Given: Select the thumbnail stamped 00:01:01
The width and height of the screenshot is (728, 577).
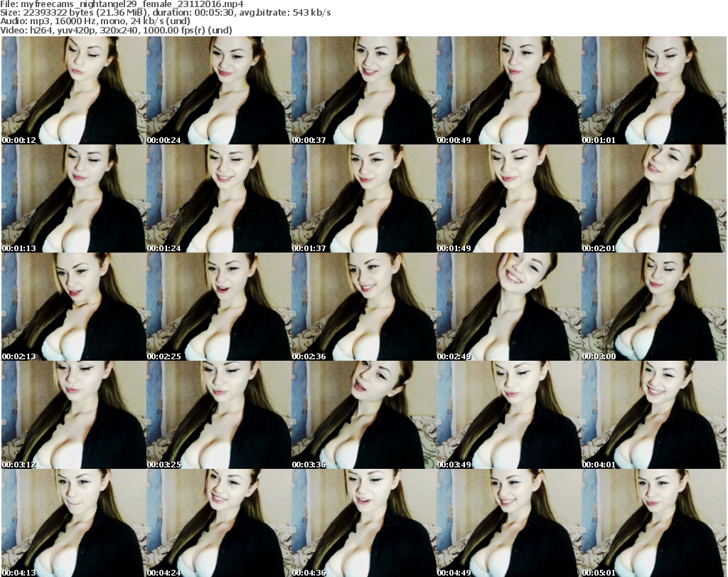Looking at the screenshot, I should [654, 90].
